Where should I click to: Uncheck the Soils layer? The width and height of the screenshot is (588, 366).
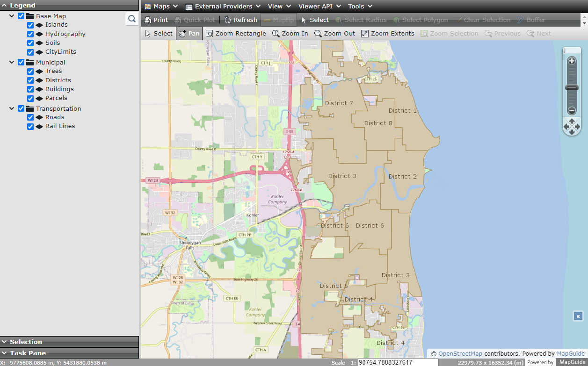[x=30, y=43]
